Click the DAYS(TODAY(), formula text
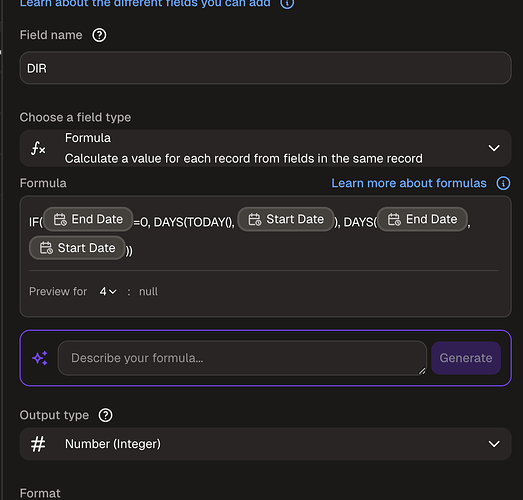The image size is (523, 500). point(194,222)
